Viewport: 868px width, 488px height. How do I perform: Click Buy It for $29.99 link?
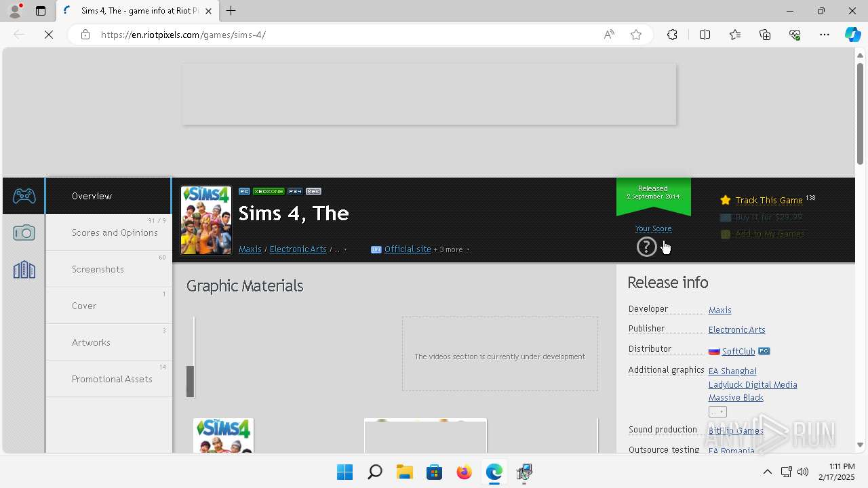click(x=769, y=218)
